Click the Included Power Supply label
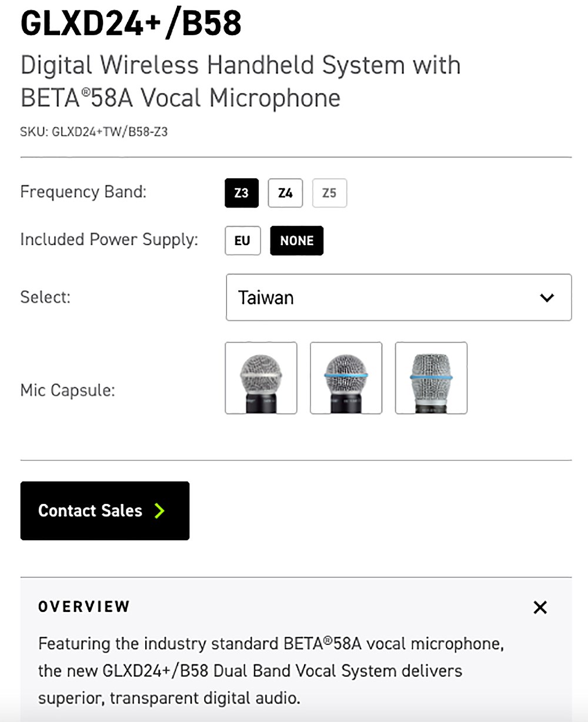 [109, 240]
